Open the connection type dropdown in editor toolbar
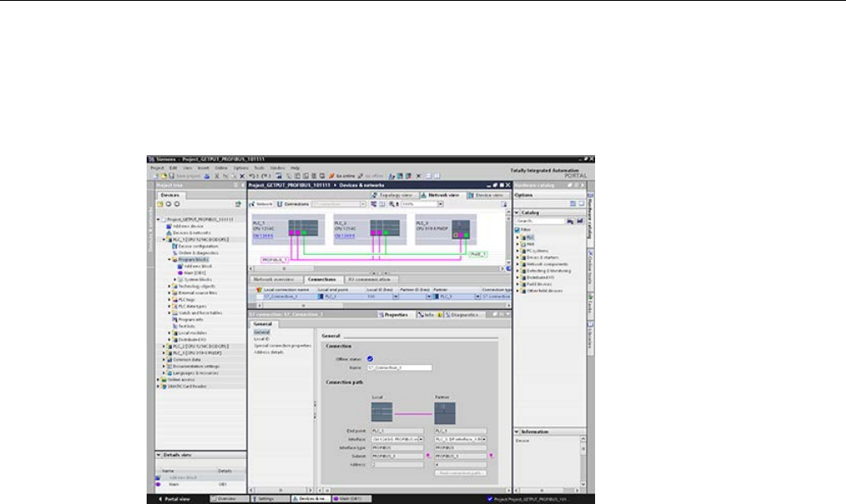The height and width of the screenshot is (504, 846). click(x=363, y=204)
